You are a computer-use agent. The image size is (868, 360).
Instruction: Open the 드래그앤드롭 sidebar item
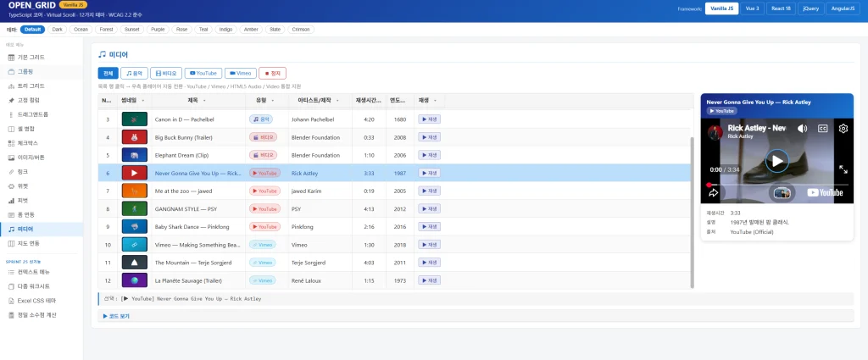(42, 114)
